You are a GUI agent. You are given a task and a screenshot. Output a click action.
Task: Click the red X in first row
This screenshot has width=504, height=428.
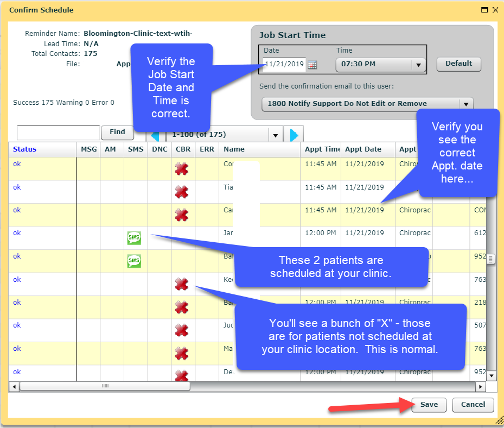click(x=181, y=169)
